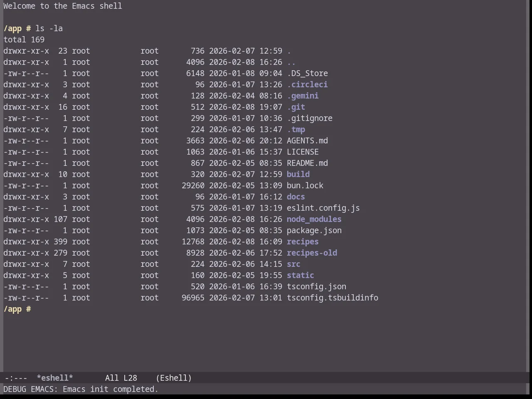Click the LICENSE file name
Screen dimensions: 532x399
tap(303, 152)
